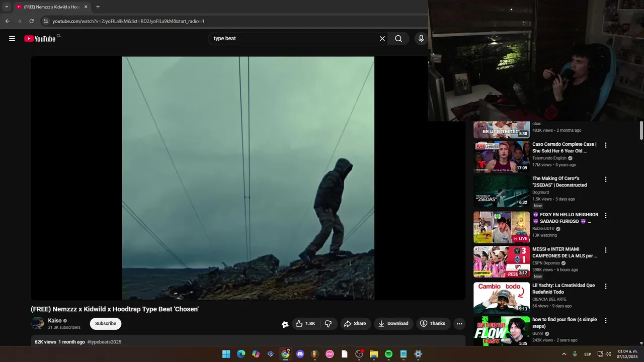The height and width of the screenshot is (362, 644).
Task: Open Kaiso channel avatar
Action: click(x=38, y=323)
